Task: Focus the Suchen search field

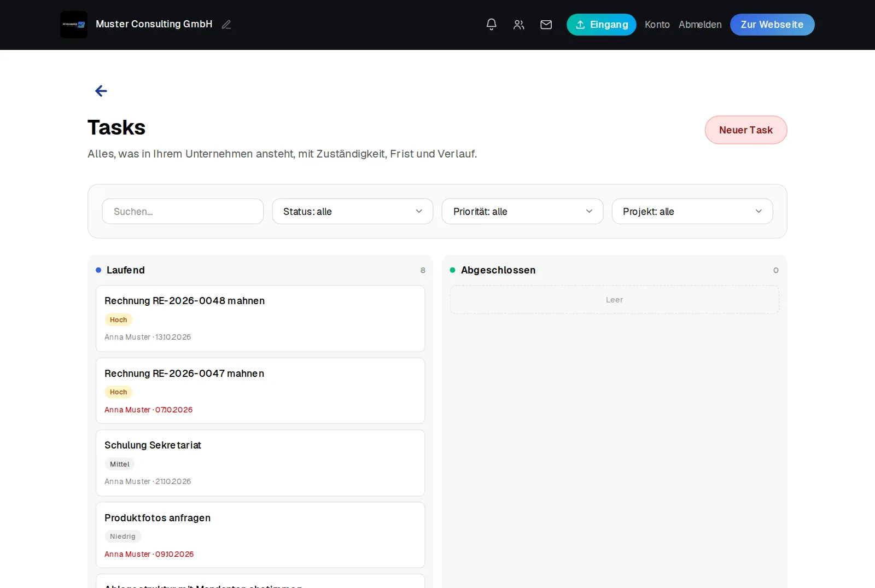Action: (x=183, y=211)
